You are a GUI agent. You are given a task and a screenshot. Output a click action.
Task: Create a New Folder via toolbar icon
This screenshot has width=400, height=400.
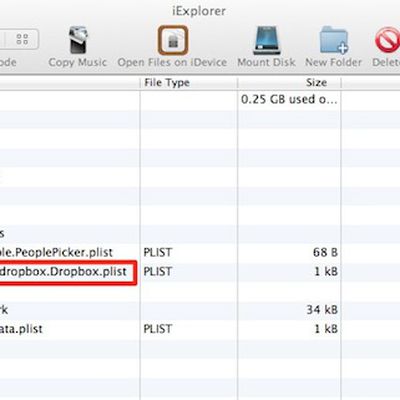tap(334, 41)
